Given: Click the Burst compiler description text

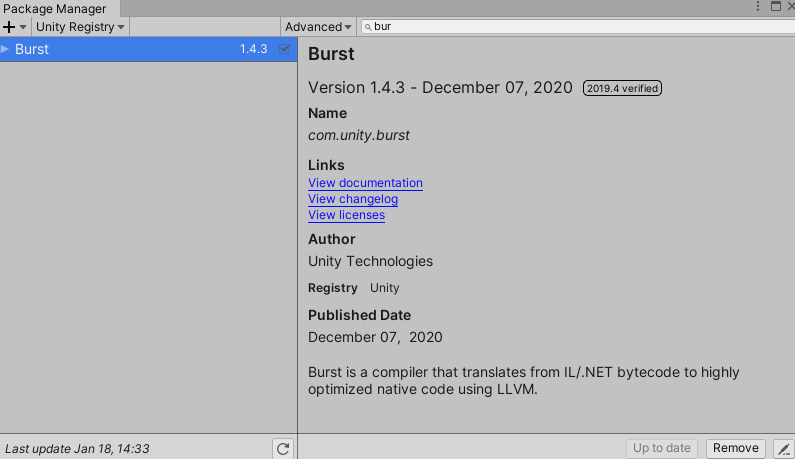Looking at the screenshot, I should pyautogui.click(x=524, y=381).
